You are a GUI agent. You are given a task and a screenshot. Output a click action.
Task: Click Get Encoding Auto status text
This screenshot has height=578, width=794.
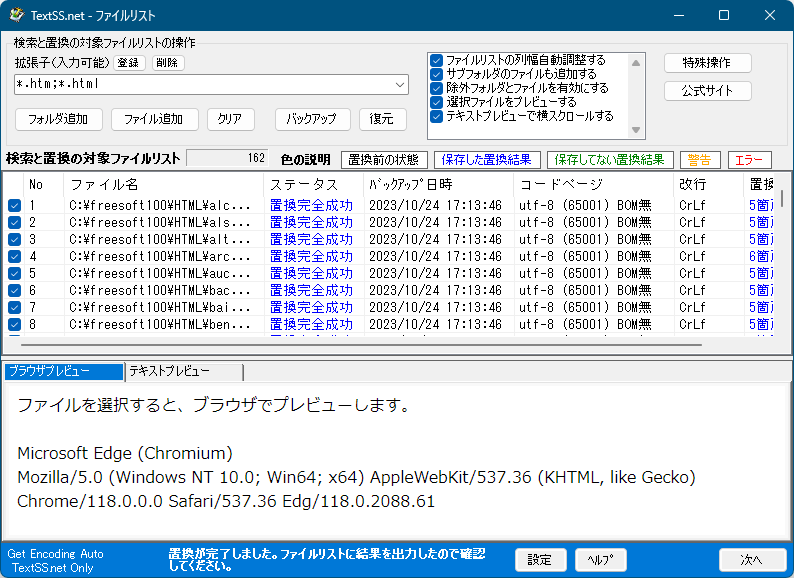click(x=55, y=554)
